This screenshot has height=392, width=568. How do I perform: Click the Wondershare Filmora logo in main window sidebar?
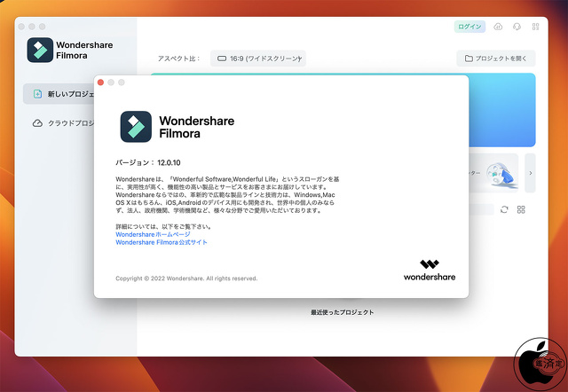[70, 50]
